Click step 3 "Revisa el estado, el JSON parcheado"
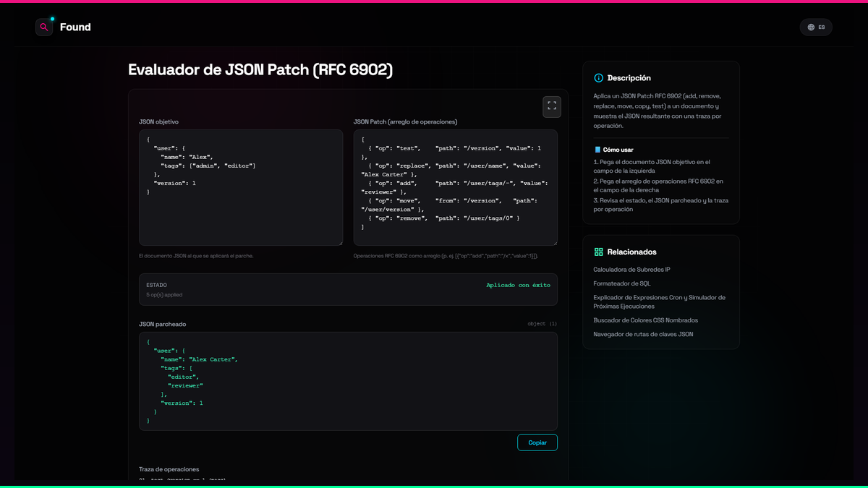 (660, 205)
